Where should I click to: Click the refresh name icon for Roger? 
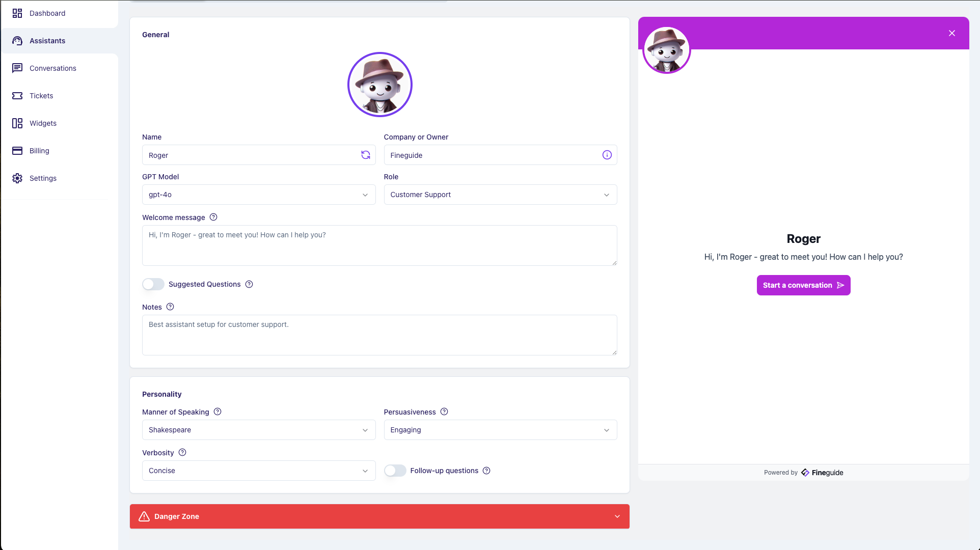point(366,155)
